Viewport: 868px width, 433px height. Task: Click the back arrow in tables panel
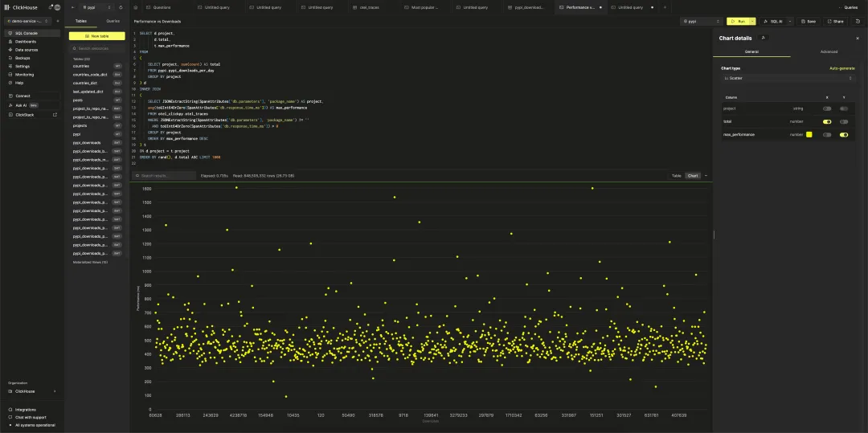72,7
